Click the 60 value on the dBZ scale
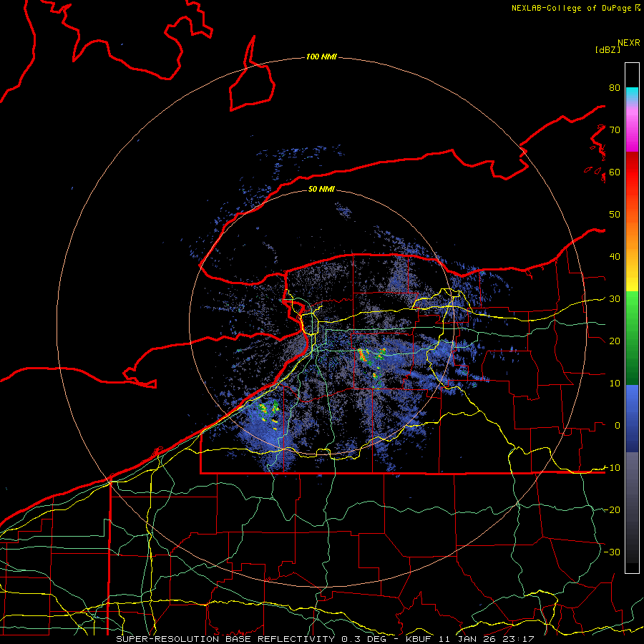The width and height of the screenshot is (644, 644). 615,172
